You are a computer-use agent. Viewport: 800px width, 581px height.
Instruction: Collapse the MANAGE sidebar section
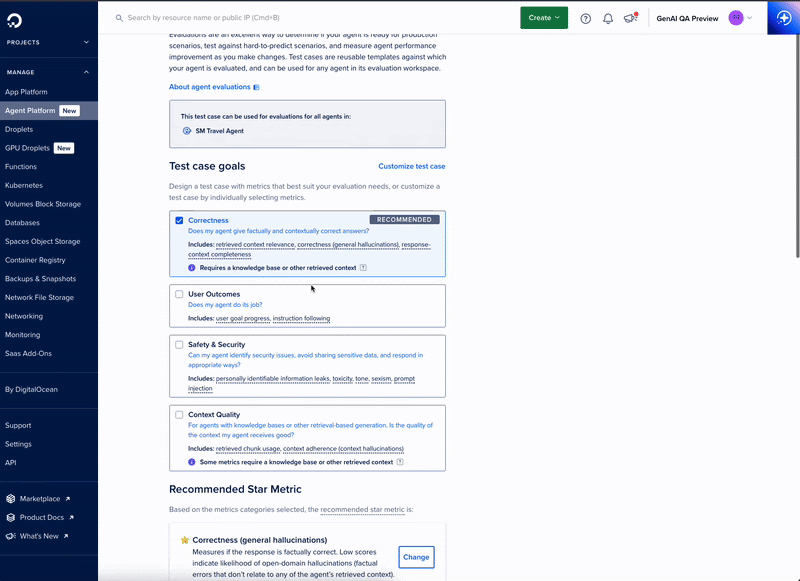click(85, 71)
